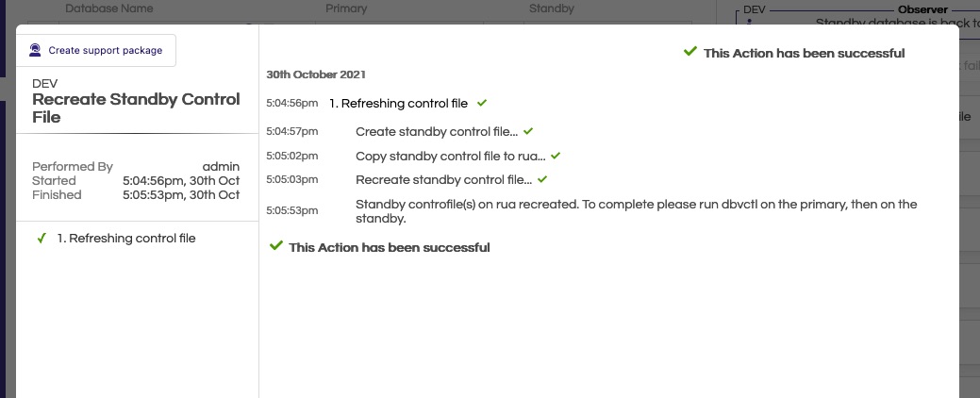The image size is (980, 398).
Task: Click the 1. Refreshing control file log heading
Action: coord(398,104)
